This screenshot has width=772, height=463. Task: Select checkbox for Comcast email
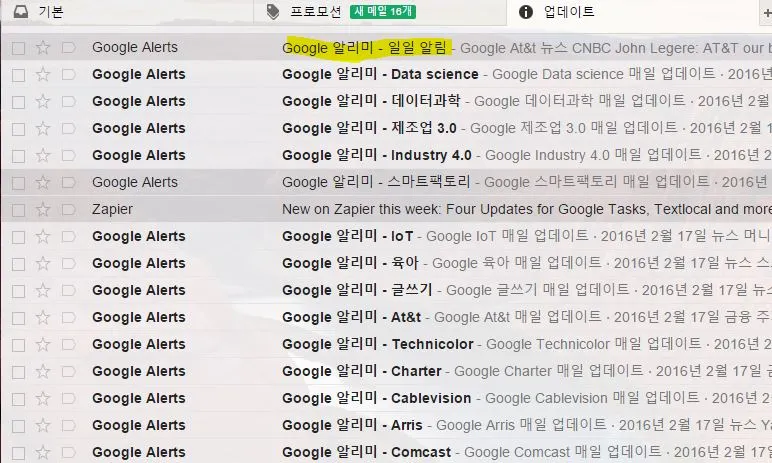19,453
